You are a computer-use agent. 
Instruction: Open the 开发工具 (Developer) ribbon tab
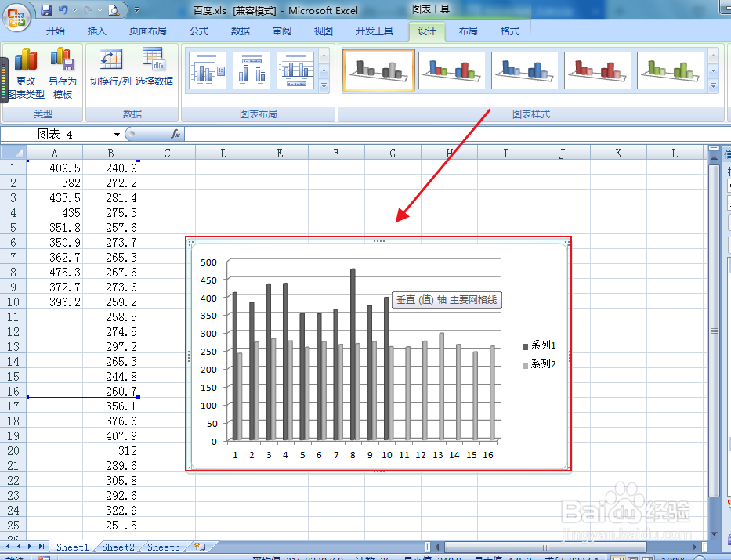tap(375, 31)
